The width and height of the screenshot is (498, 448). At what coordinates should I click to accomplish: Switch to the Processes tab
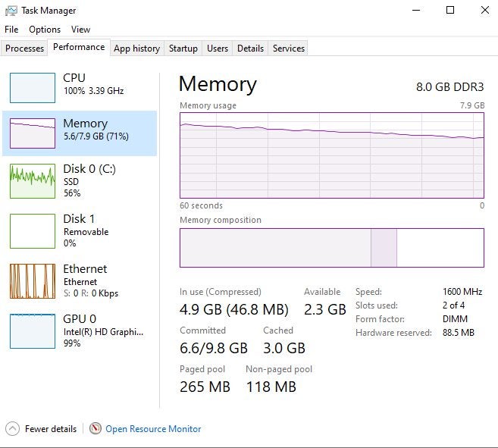click(x=24, y=49)
